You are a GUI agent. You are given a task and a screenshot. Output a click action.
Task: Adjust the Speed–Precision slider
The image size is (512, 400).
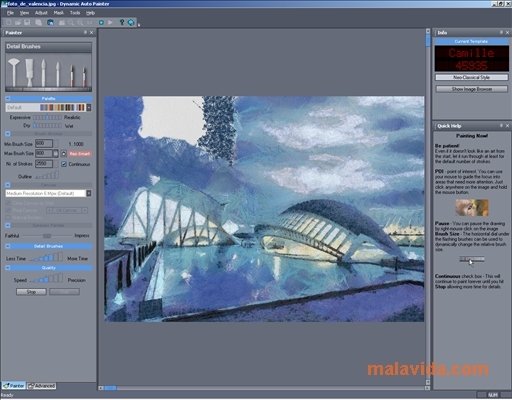[47, 279]
